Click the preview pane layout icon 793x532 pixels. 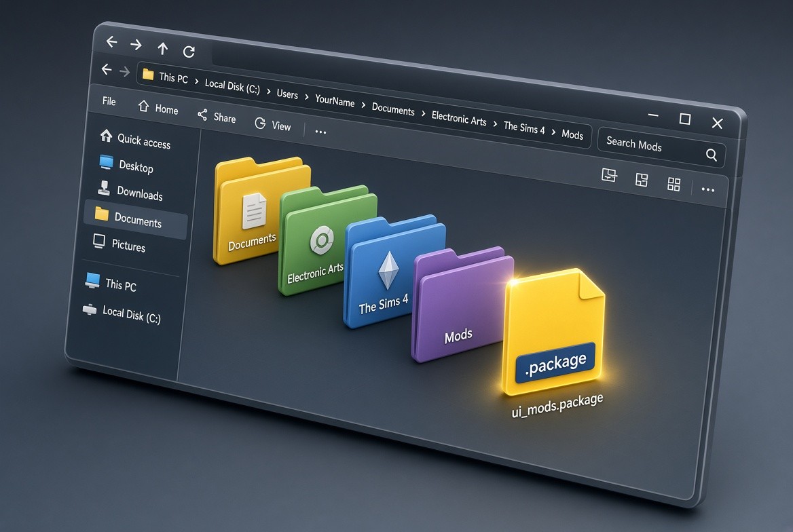610,176
